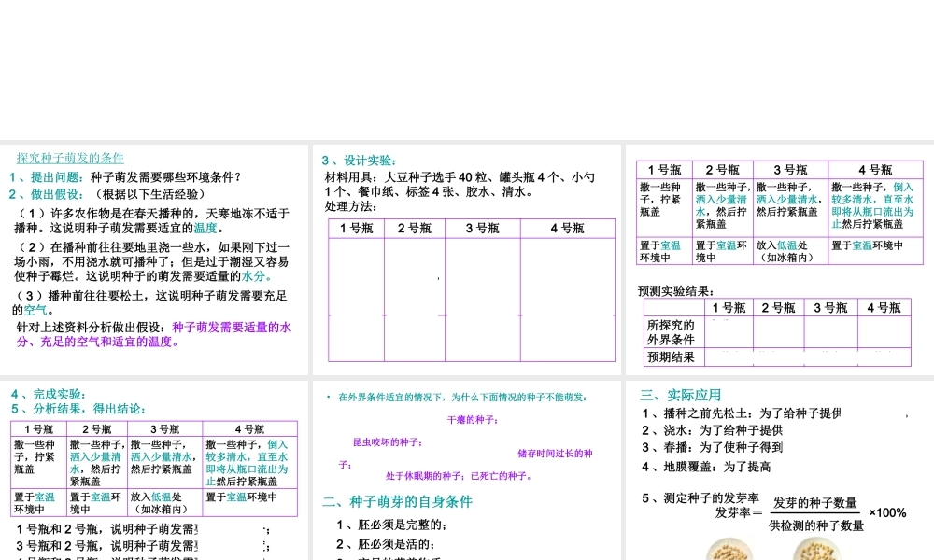Click the line 4、地膜覆盖:为了提高
Screen dimensions: 934x560
(x=706, y=468)
